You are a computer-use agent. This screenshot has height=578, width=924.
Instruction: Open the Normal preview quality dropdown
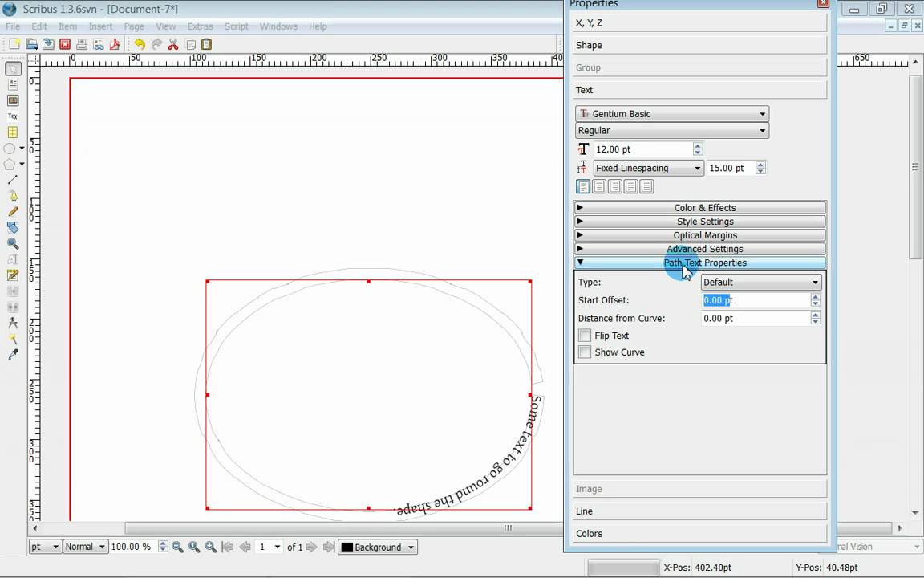(x=86, y=547)
